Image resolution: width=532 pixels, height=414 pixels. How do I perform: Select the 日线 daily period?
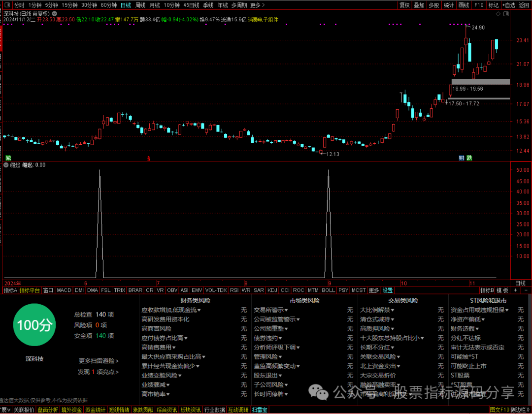tap(126, 5)
